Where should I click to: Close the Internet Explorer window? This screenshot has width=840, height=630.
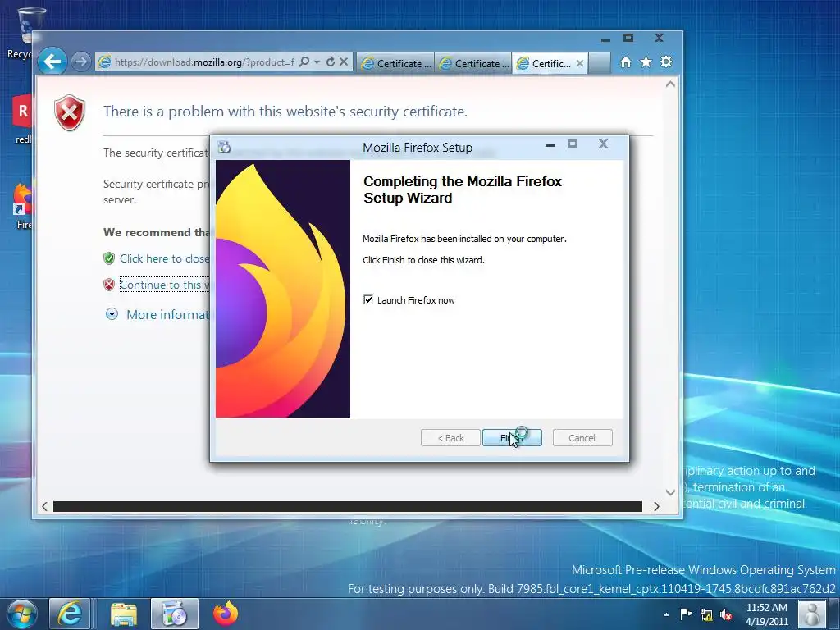(x=659, y=38)
